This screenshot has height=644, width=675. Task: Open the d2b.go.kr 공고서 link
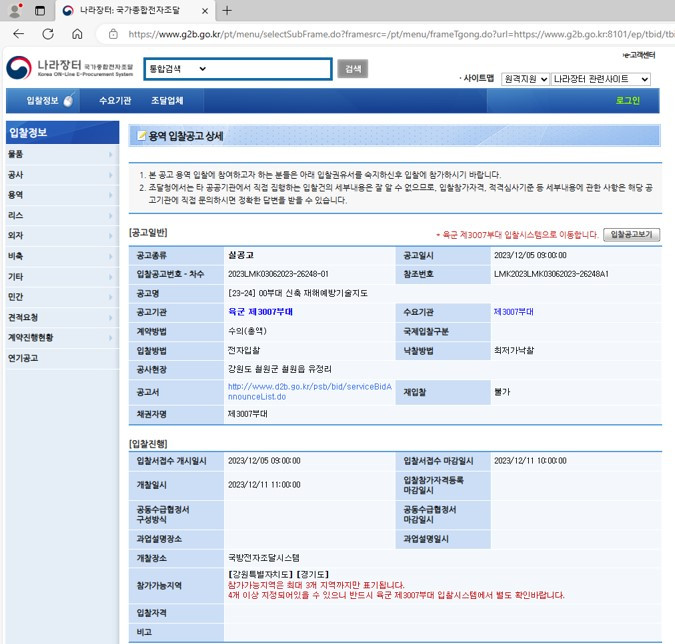pos(310,392)
